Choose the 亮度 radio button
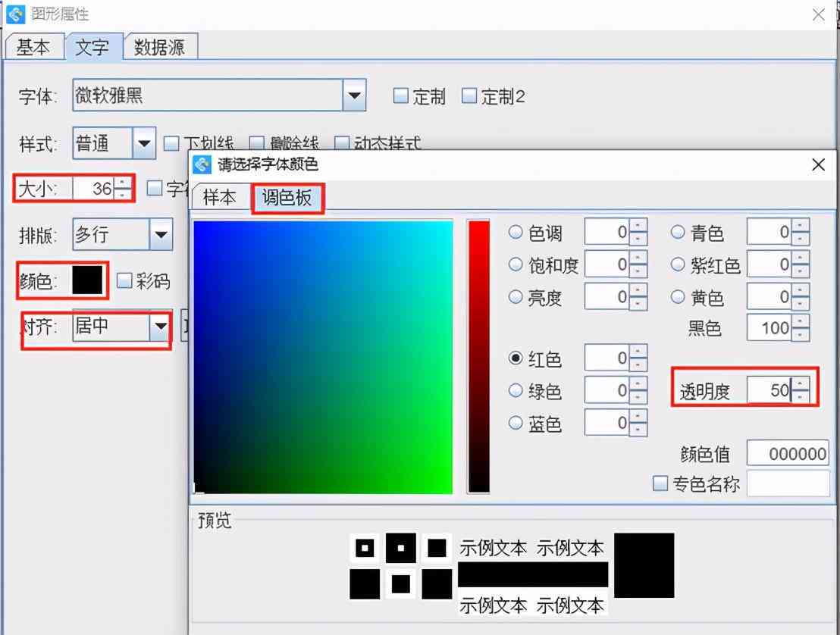This screenshot has width=840, height=635. (x=516, y=296)
